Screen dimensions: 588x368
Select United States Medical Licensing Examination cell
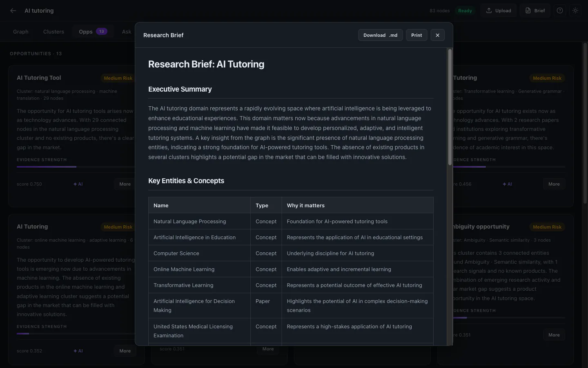tap(199, 331)
